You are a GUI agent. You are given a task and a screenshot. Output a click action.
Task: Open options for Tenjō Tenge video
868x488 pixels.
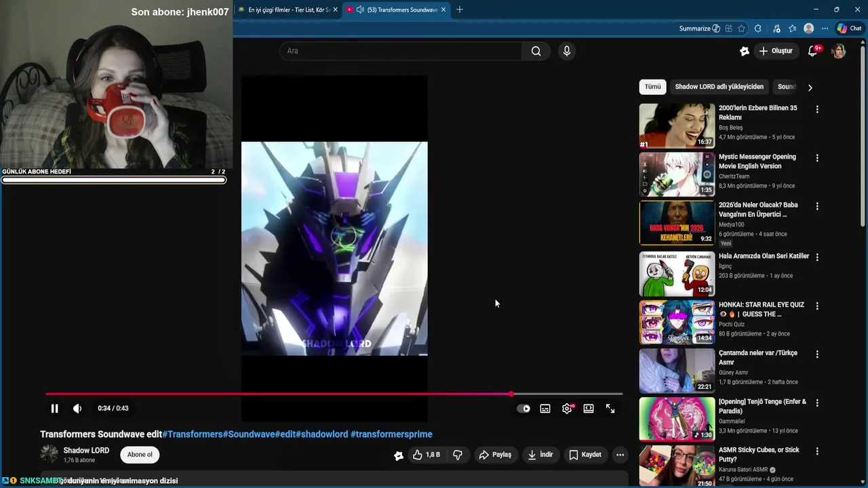tap(817, 403)
